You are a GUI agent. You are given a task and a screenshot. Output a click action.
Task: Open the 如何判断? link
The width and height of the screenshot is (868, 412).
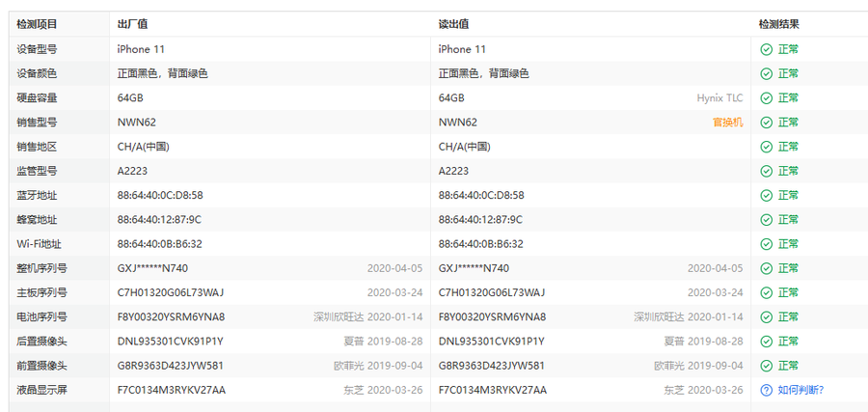(801, 390)
